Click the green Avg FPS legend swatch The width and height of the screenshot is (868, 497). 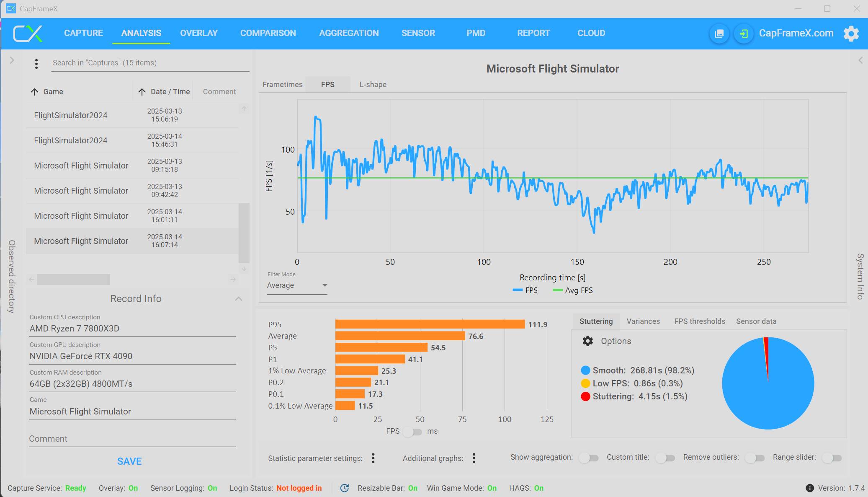557,290
